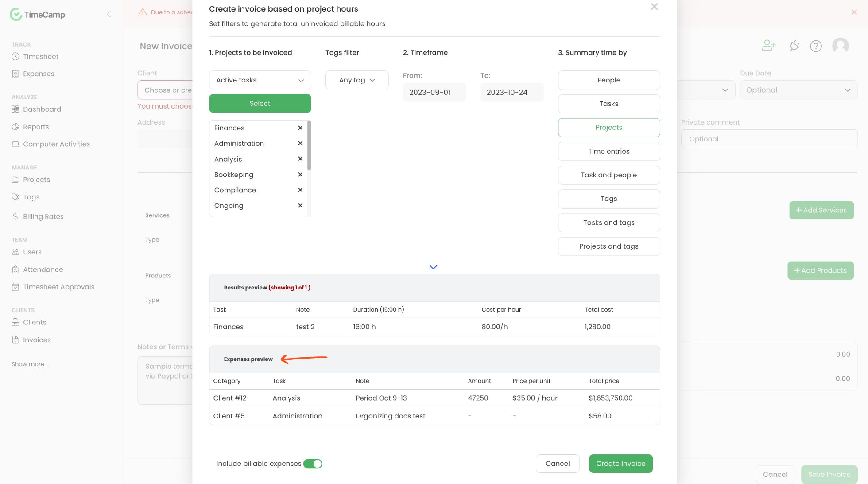Remove Bookkeping from the selected projects list
The height and width of the screenshot is (484, 868).
coord(300,175)
